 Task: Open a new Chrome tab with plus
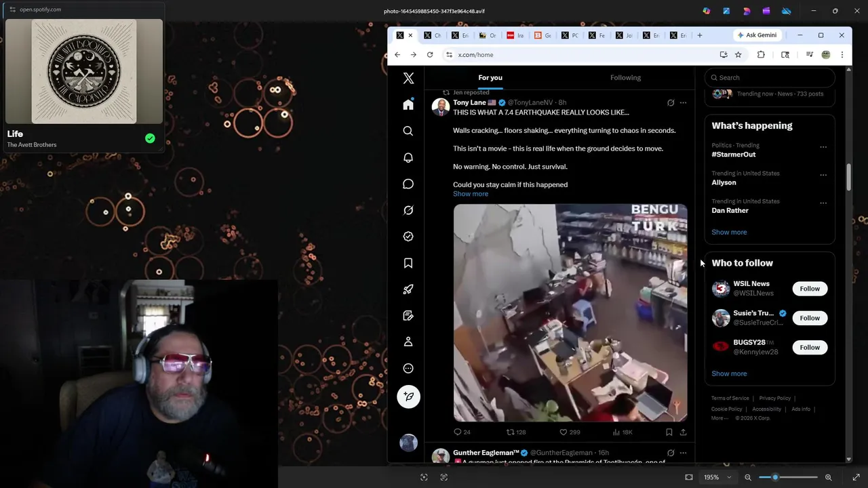(x=700, y=35)
